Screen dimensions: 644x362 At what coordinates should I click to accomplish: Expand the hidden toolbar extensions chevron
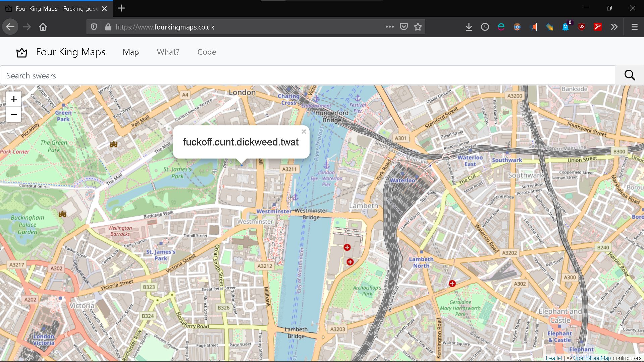pos(614,27)
